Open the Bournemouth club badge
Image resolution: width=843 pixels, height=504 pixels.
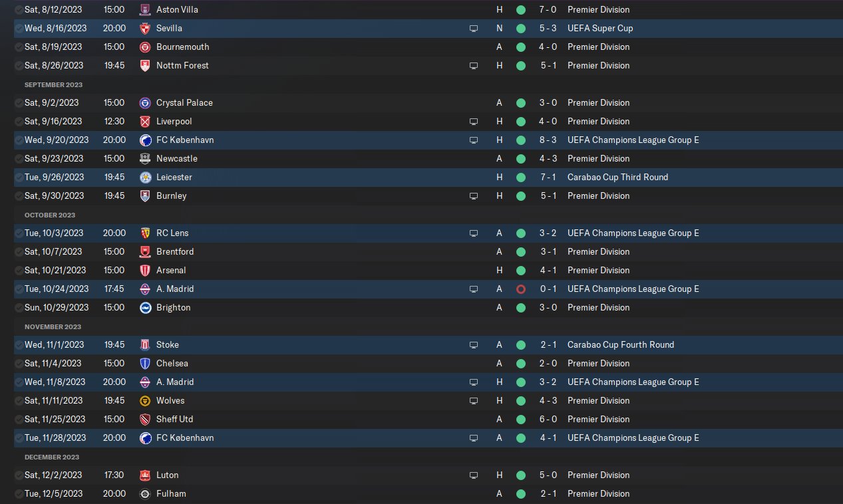tap(145, 47)
